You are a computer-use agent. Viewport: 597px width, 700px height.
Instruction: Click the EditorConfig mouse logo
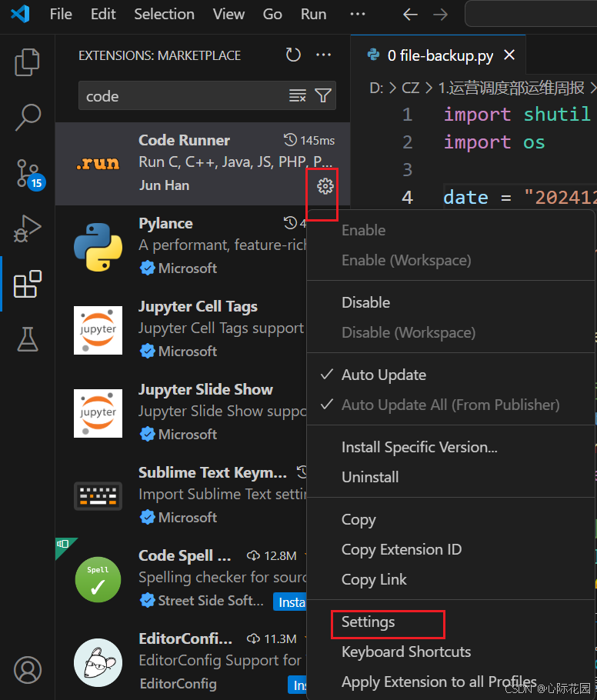point(98,662)
